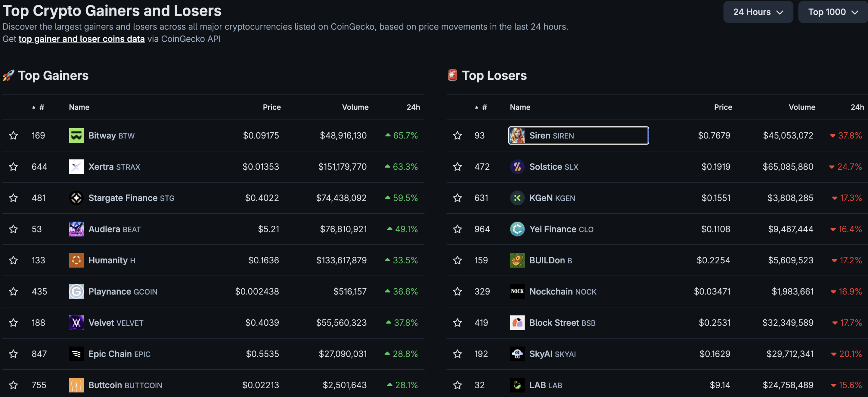Add Siren to favorites via star

457,136
